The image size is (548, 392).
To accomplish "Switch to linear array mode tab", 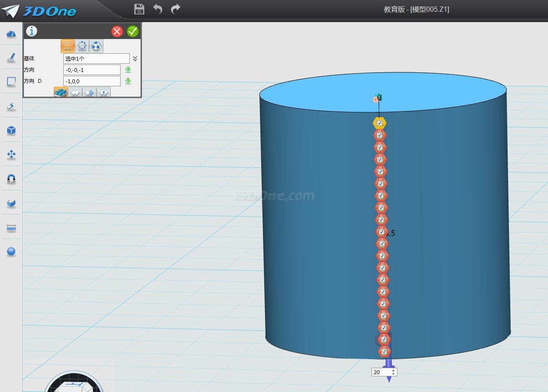I will point(67,46).
